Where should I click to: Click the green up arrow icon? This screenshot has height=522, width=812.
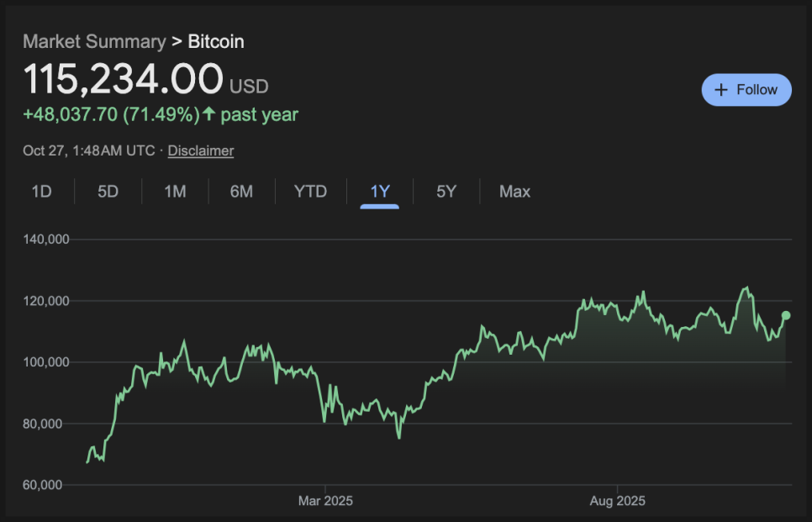(x=209, y=114)
